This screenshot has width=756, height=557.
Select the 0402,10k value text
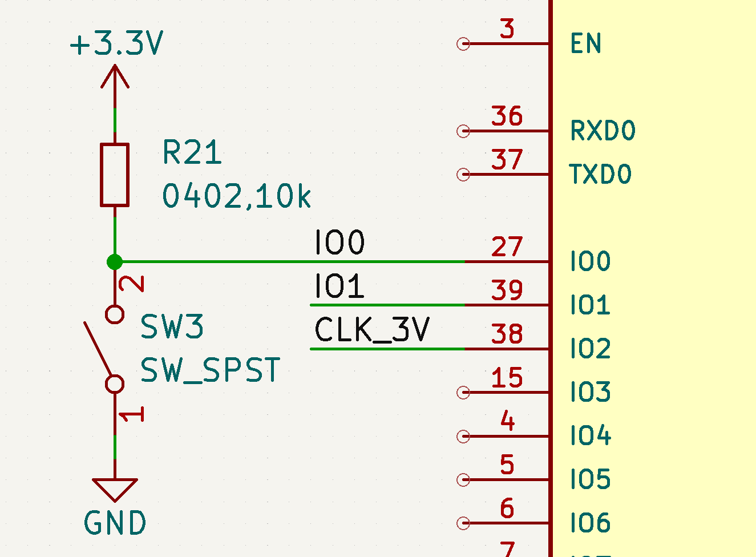[237, 196]
